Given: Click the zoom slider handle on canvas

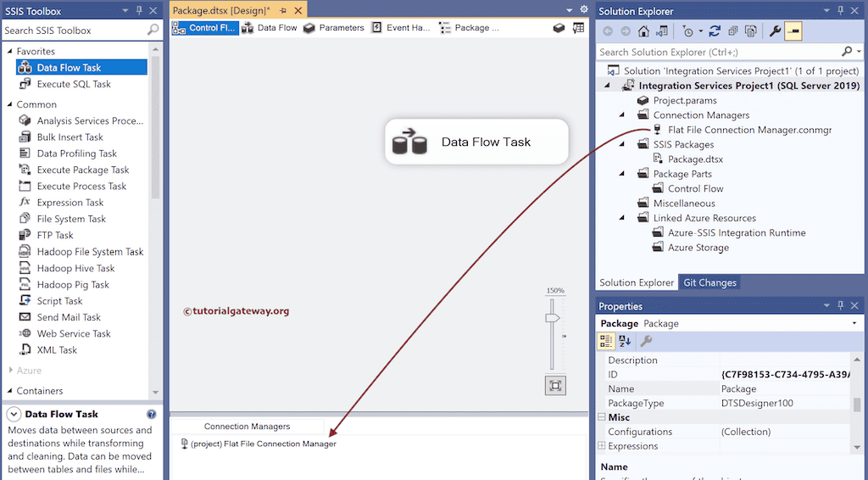Looking at the screenshot, I should pos(552,318).
